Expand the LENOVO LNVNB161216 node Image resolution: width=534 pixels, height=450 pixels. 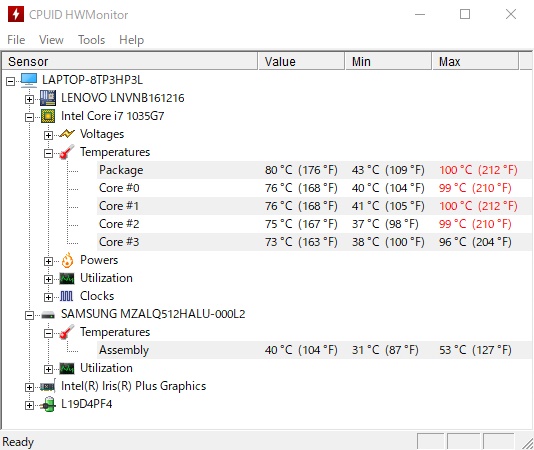coord(29,99)
